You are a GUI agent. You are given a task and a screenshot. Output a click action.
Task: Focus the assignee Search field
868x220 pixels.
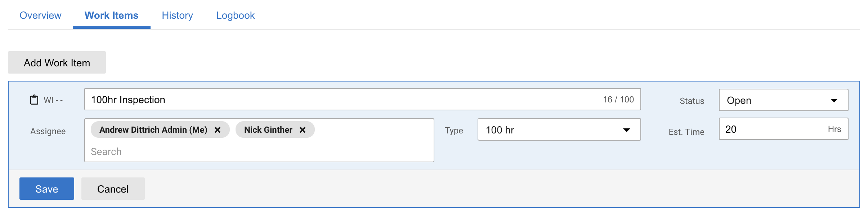click(259, 151)
